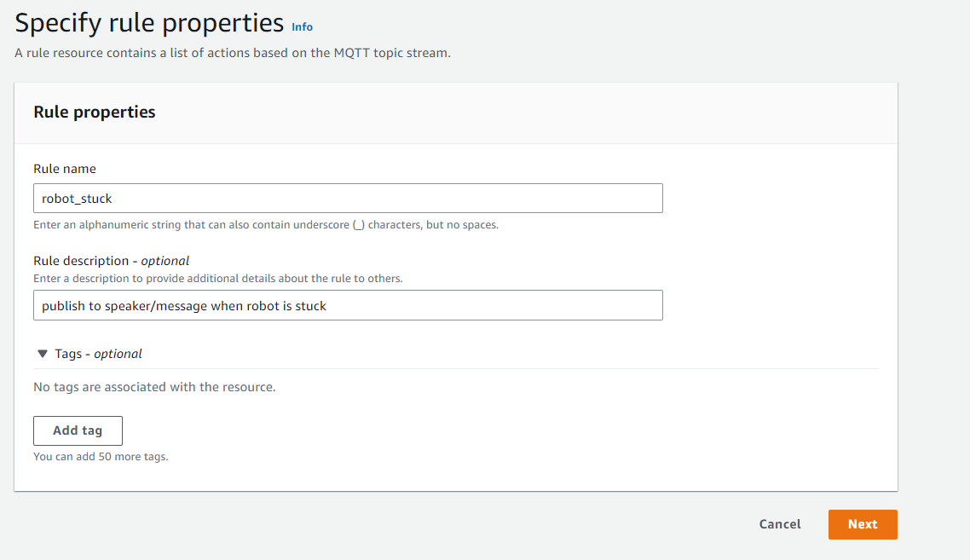The height and width of the screenshot is (560, 970).
Task: Add a new tag to the rule
Action: 78,430
